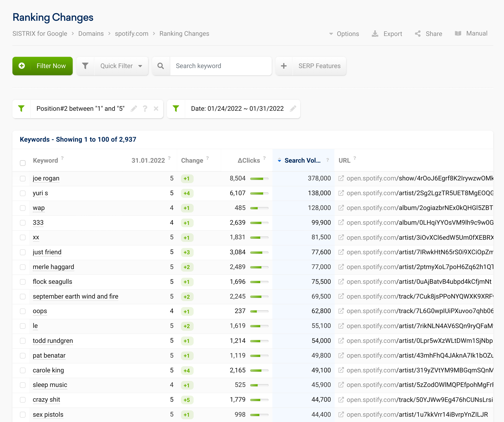
Task: Click the Export text label
Action: point(393,34)
